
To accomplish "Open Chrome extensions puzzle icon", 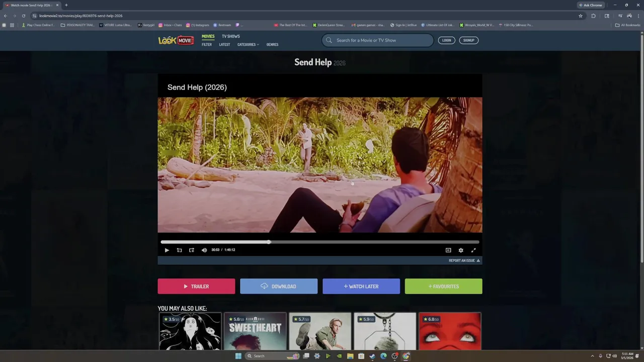I will pos(594,16).
